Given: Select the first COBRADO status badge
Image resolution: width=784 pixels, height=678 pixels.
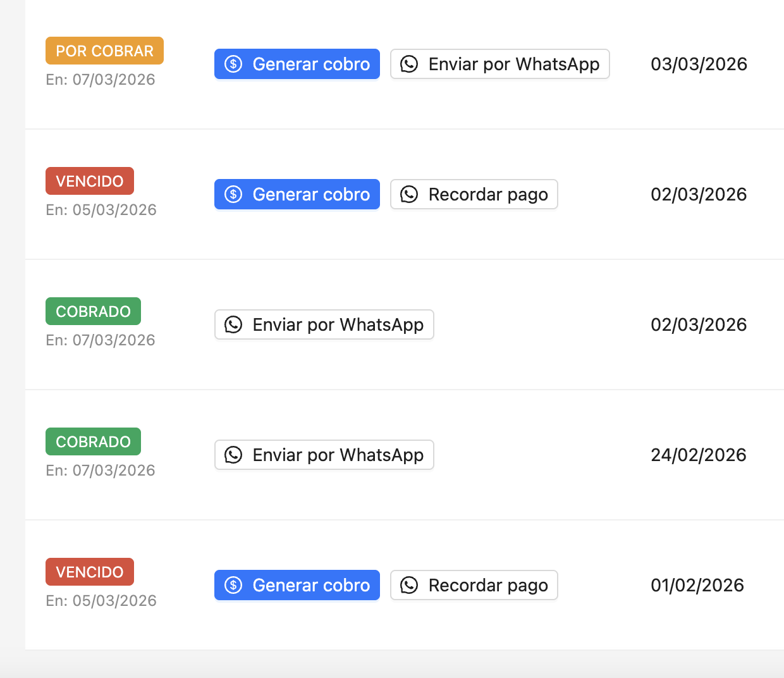Looking at the screenshot, I should point(93,311).
